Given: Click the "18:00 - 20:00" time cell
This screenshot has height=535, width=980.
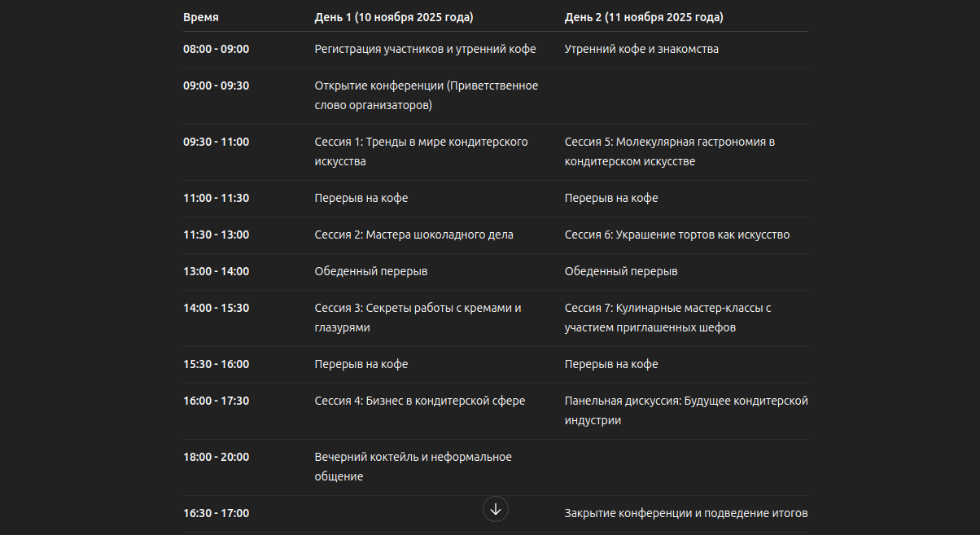Looking at the screenshot, I should (x=217, y=457).
